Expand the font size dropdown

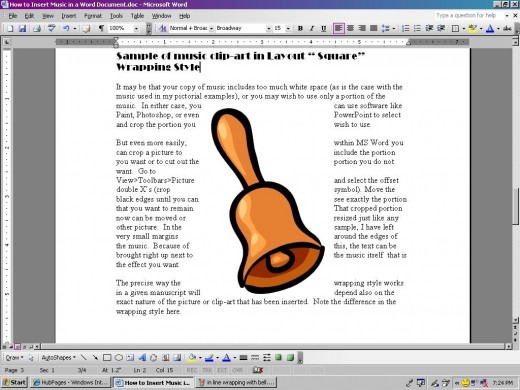(288, 29)
